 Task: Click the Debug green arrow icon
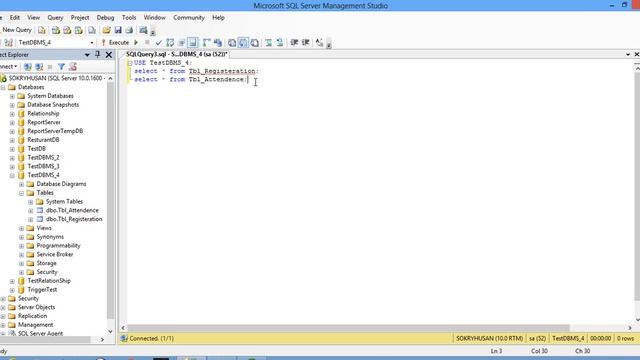click(136, 42)
